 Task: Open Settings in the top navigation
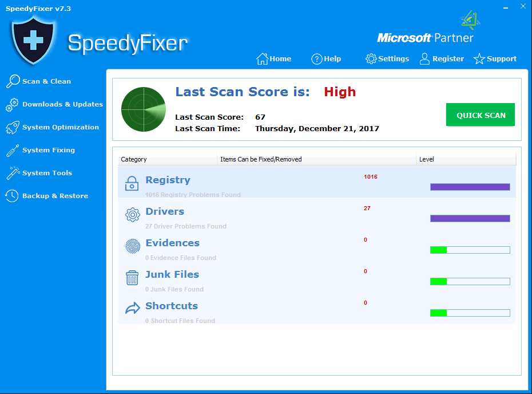(387, 59)
